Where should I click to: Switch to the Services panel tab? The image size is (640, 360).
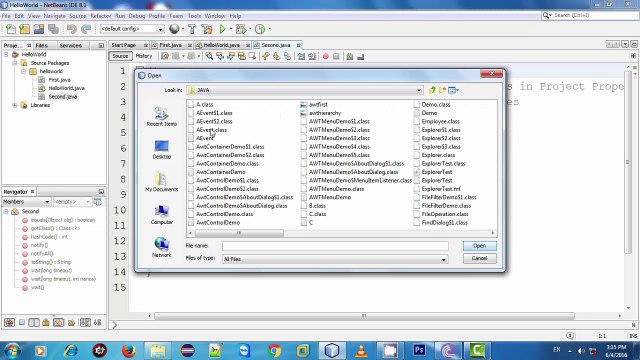tap(71, 45)
